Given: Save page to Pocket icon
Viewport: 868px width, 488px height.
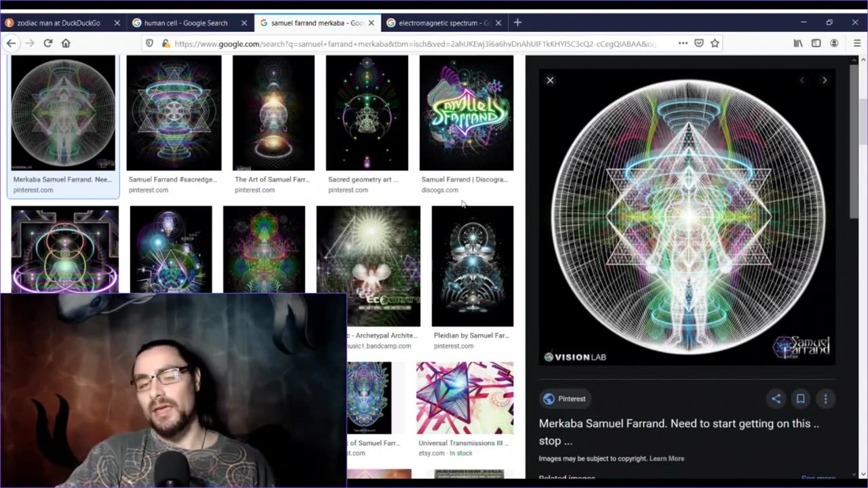Looking at the screenshot, I should (x=699, y=43).
